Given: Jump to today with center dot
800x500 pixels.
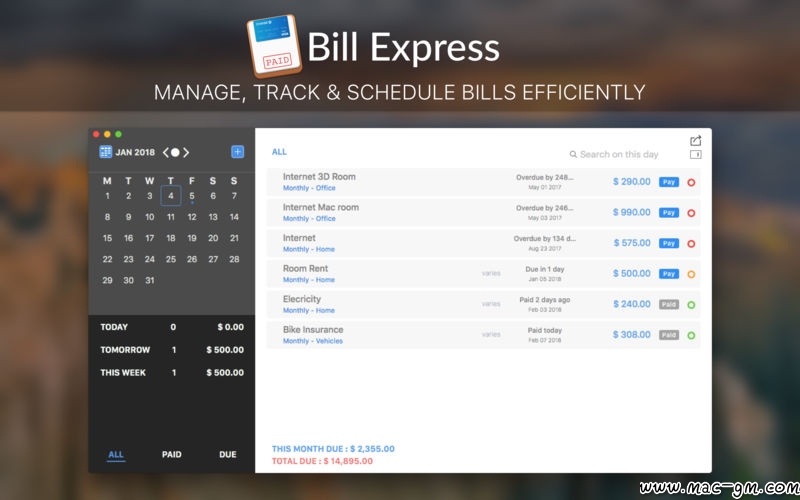Looking at the screenshot, I should pyautogui.click(x=175, y=153).
